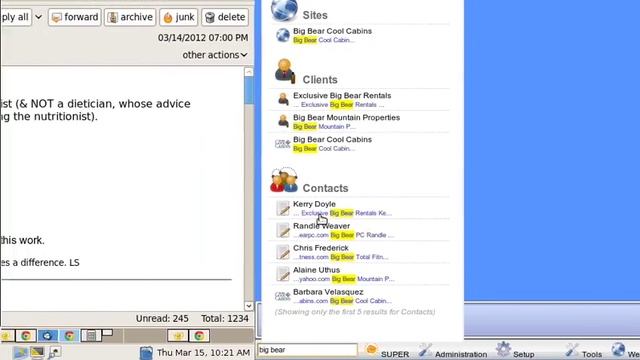Click Chris Frederick notepad icon

click(282, 252)
